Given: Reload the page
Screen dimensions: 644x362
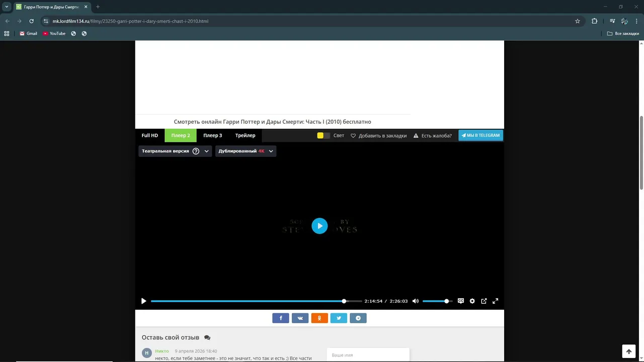Looking at the screenshot, I should (x=31, y=21).
